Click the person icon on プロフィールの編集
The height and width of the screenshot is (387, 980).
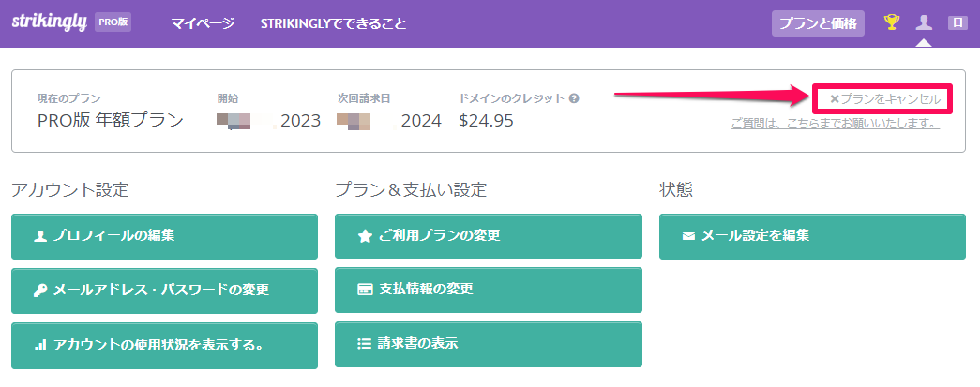40,236
